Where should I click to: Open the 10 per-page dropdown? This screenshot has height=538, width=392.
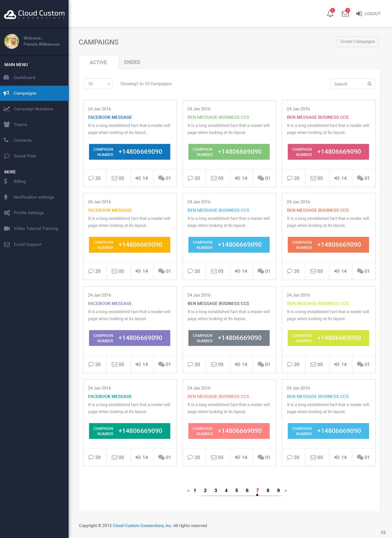[99, 84]
